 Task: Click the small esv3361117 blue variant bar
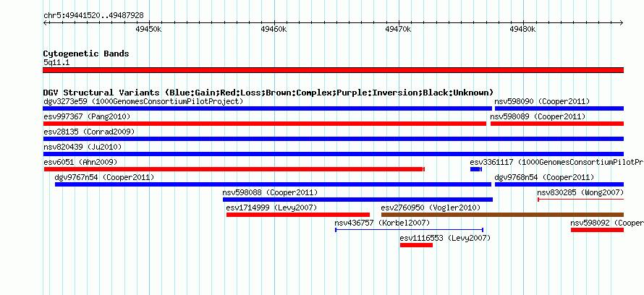click(475, 169)
